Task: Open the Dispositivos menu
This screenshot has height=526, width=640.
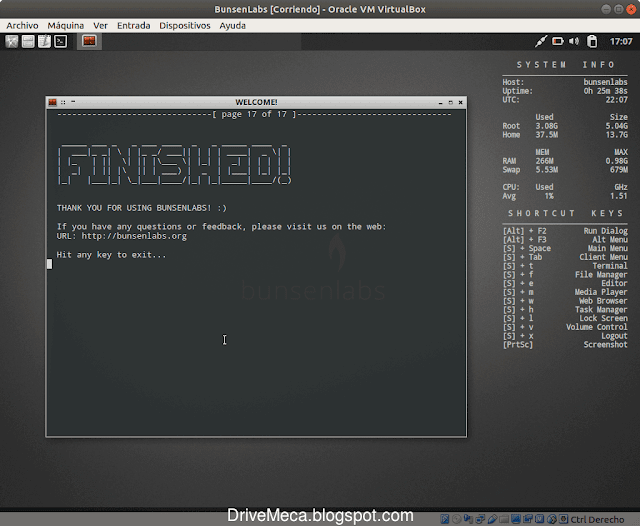Action: [x=185, y=25]
